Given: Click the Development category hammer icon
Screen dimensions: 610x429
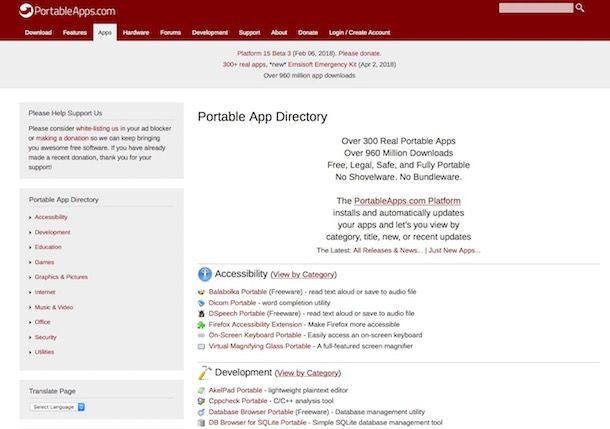Looking at the screenshot, I should (x=205, y=373).
